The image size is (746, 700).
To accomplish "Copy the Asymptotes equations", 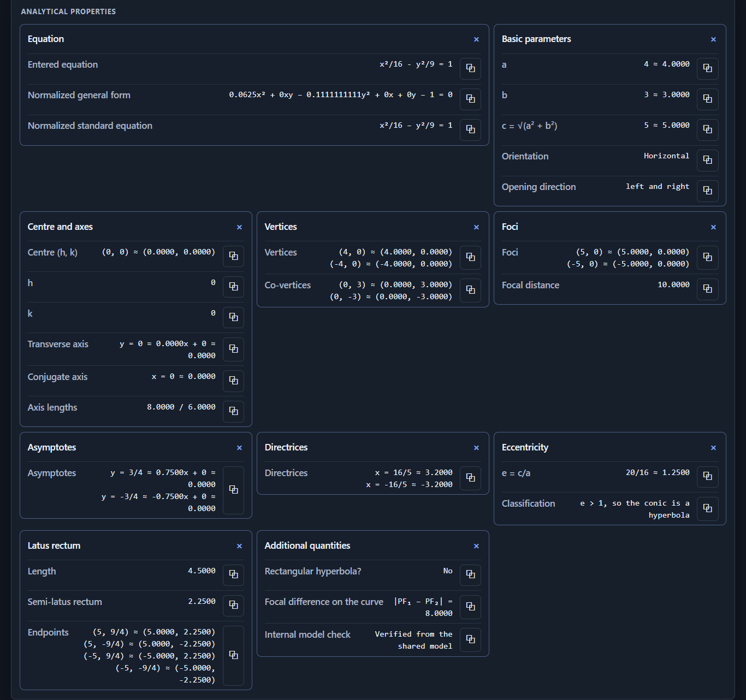I will click(233, 490).
